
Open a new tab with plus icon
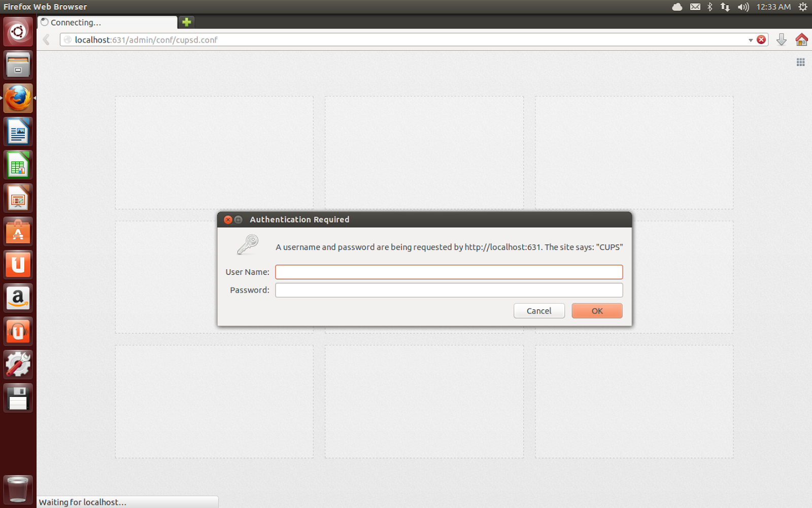(x=187, y=22)
